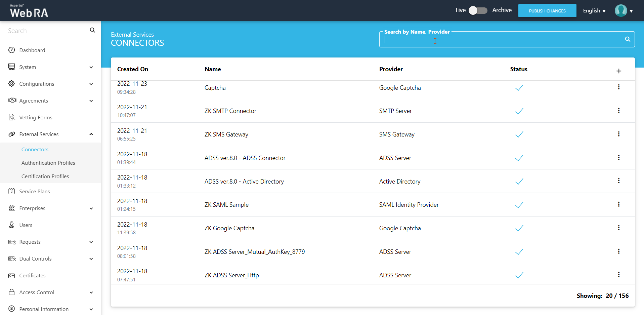Screen dimensions: 644x315
Task: Open Authentication Profiles submenu item
Action: coord(48,163)
